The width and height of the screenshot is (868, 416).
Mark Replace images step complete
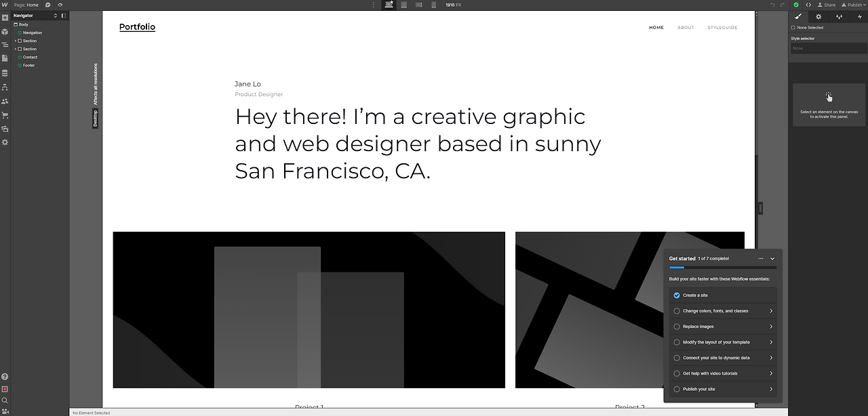point(677,327)
